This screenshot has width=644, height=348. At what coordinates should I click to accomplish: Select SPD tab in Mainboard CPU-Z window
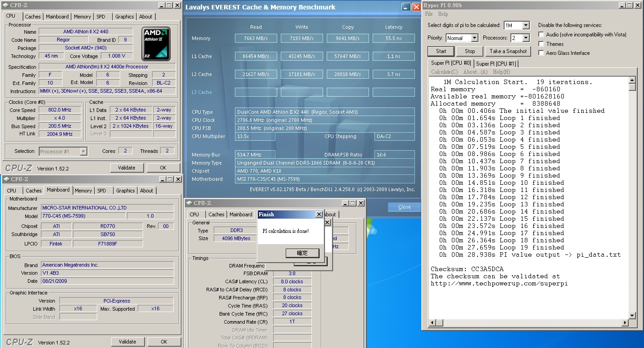pyautogui.click(x=102, y=191)
